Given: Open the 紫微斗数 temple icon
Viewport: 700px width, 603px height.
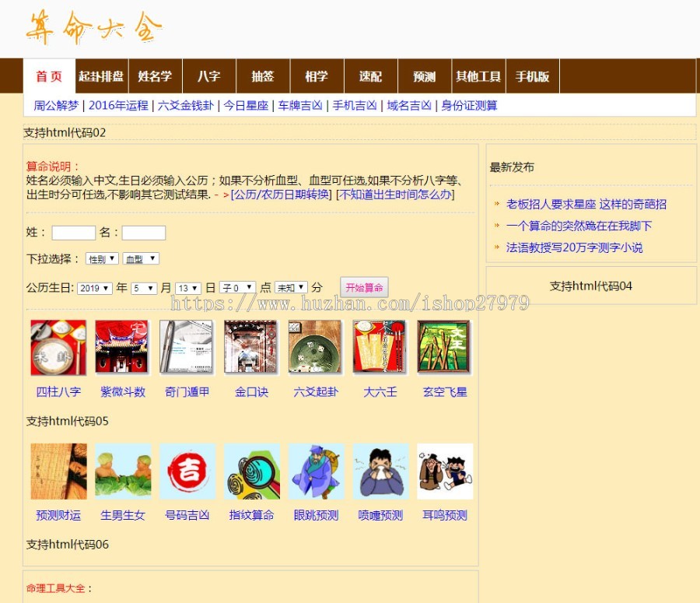Looking at the screenshot, I should coord(122,348).
